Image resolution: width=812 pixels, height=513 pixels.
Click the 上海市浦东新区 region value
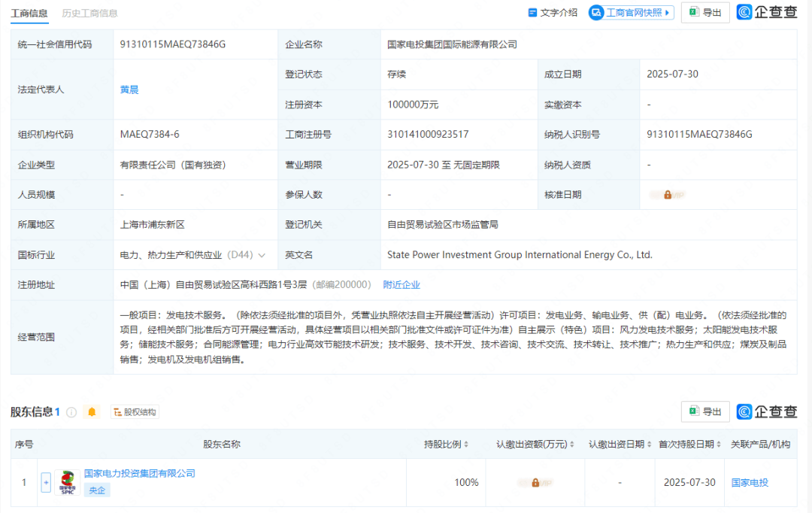tap(152, 225)
